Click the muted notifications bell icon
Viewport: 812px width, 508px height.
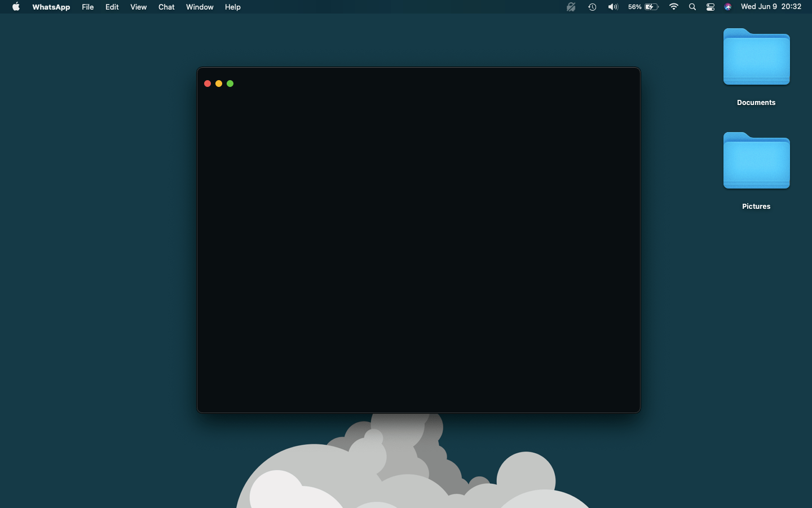tap(571, 7)
